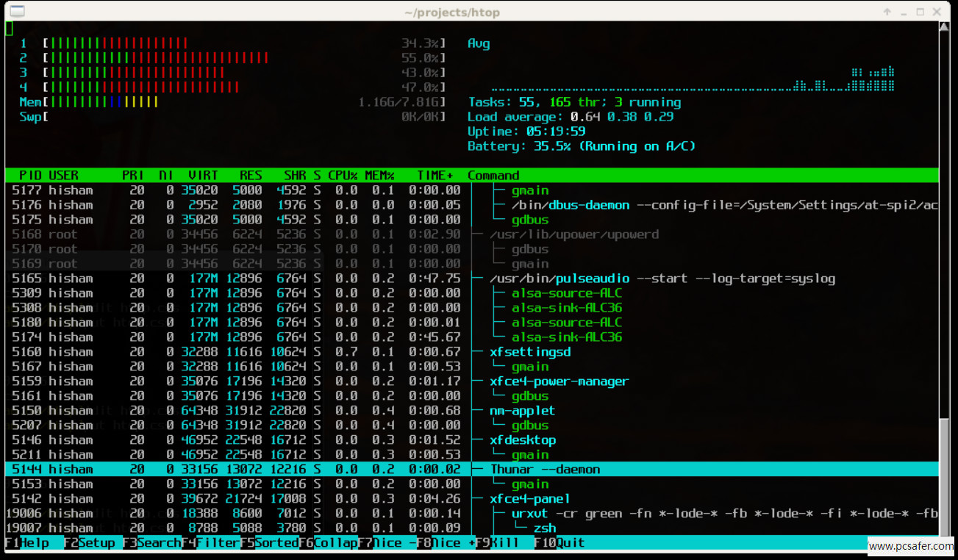Open F4 Filter in the bottom bar

210,543
